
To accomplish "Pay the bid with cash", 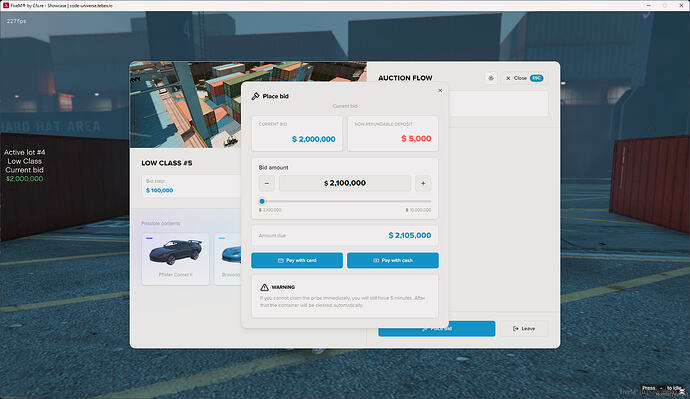I will pos(393,260).
